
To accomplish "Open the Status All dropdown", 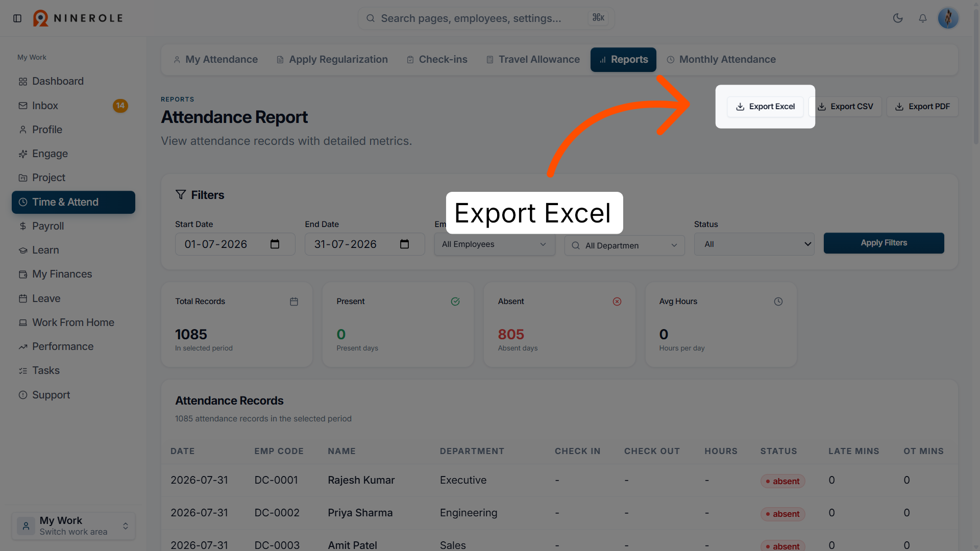I will point(754,244).
